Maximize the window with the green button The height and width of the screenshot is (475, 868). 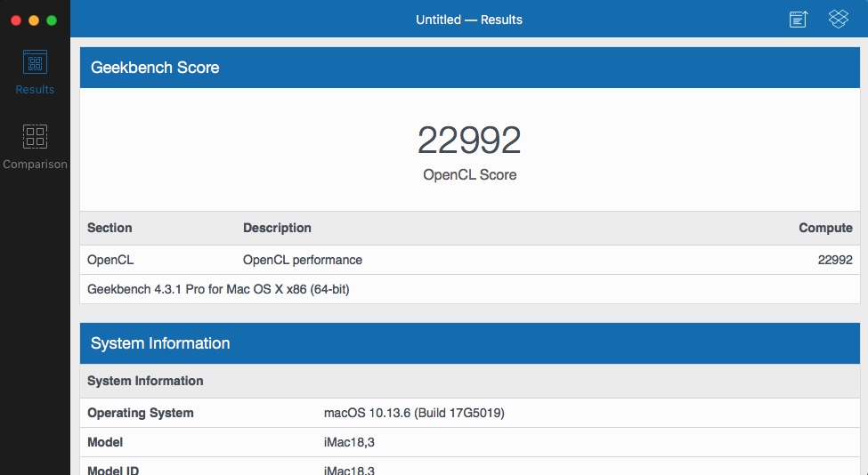tap(52, 20)
